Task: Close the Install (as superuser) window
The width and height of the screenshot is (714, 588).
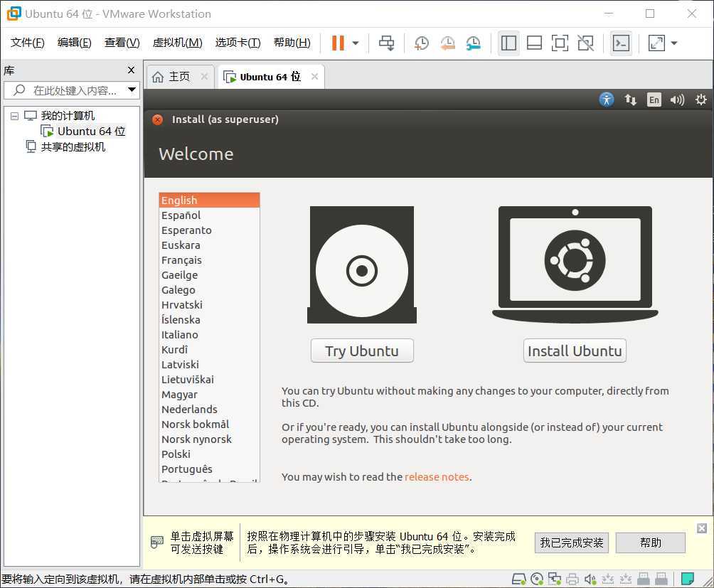Action: point(158,119)
